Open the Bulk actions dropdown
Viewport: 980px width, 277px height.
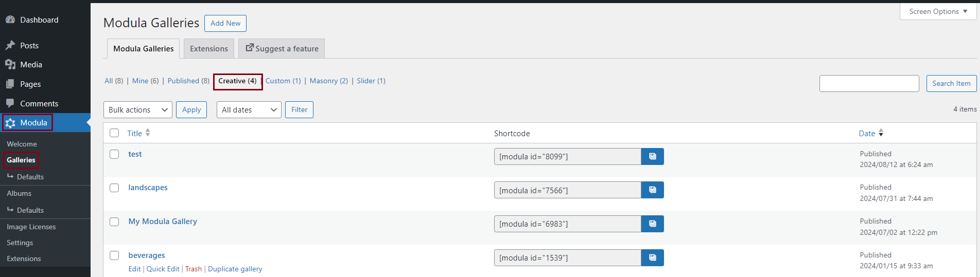point(138,110)
